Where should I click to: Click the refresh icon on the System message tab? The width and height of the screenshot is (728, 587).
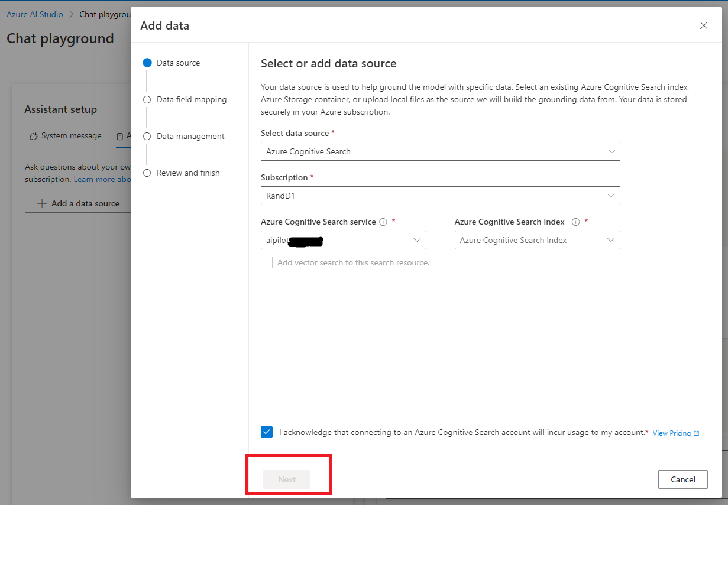coord(34,136)
